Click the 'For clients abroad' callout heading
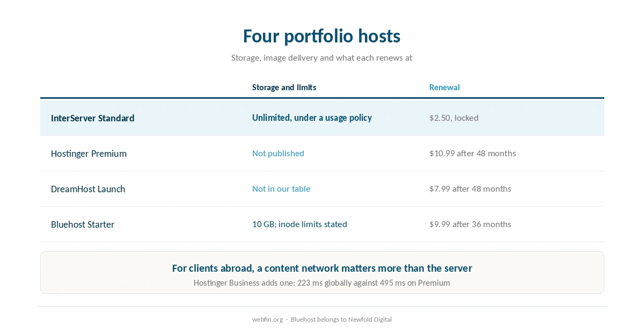 pyautogui.click(x=322, y=268)
